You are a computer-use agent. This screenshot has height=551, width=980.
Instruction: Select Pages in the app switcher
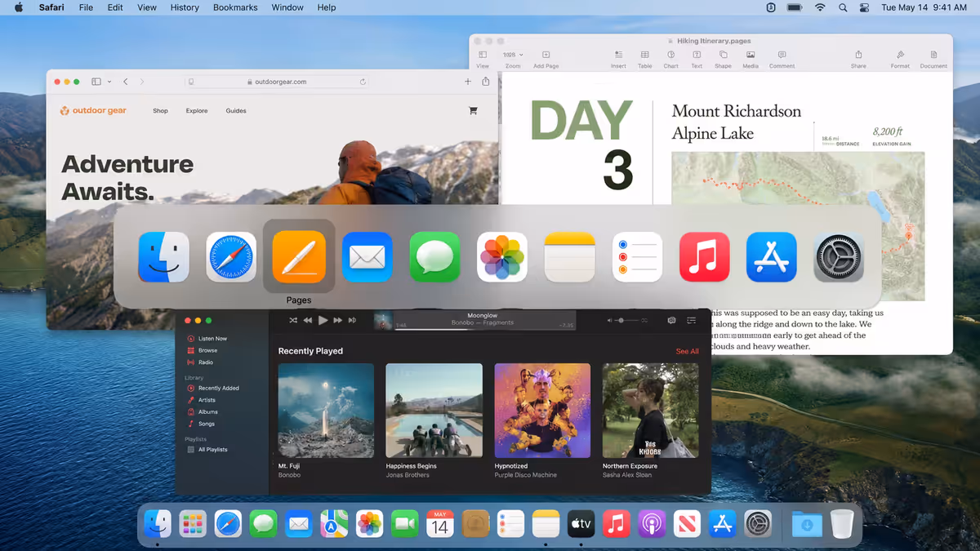pos(299,257)
